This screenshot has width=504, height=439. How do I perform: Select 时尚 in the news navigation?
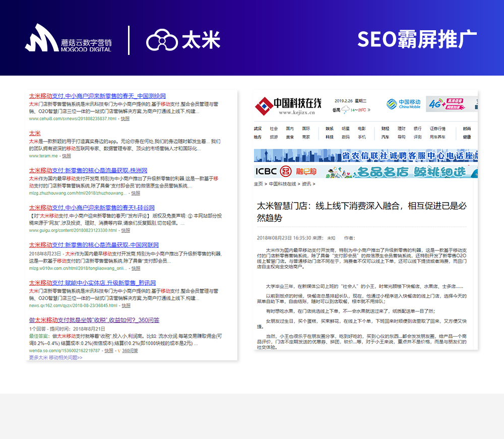click(x=467, y=129)
